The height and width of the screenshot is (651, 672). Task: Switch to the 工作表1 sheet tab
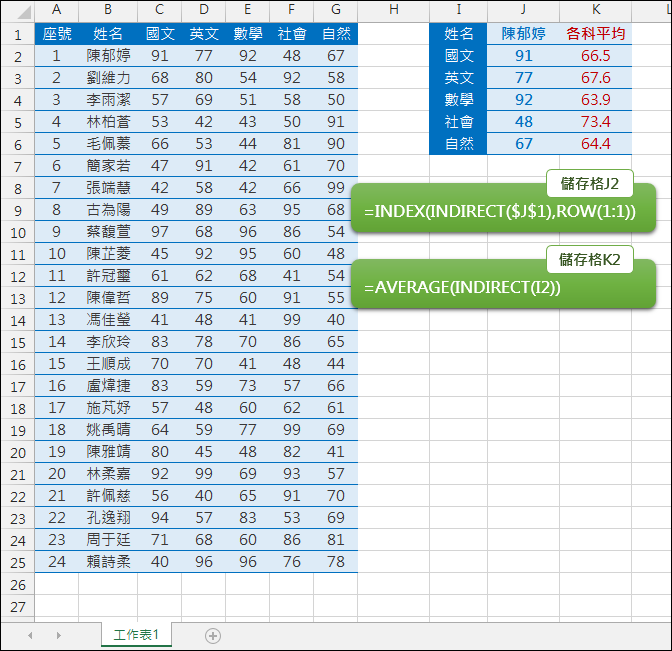coord(136,635)
